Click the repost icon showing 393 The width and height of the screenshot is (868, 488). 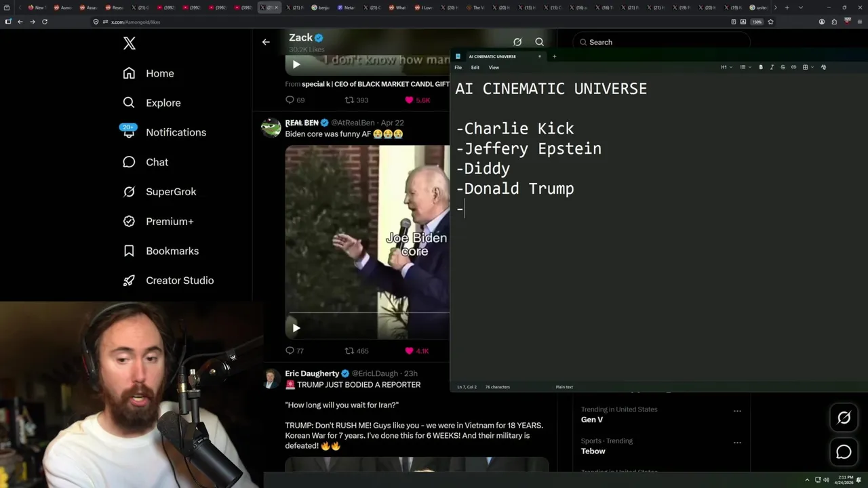(x=349, y=100)
